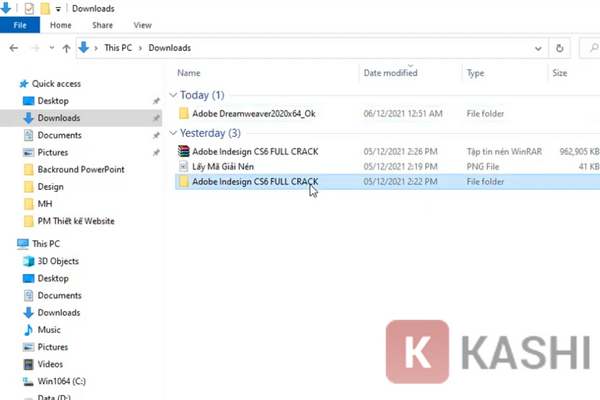Click the PNG file icon of Lấy Mã Giải Nén

pos(184,167)
